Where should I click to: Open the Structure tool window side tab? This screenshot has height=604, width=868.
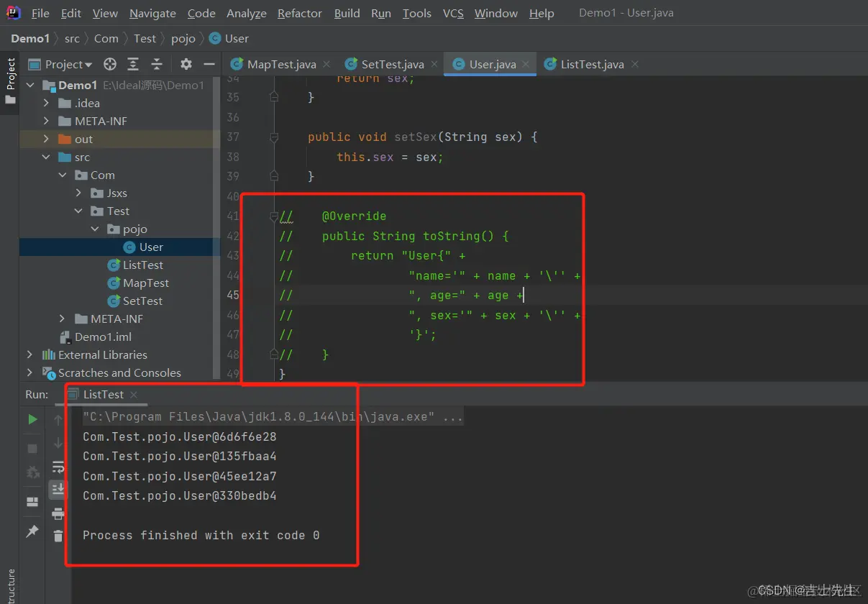pos(11,585)
